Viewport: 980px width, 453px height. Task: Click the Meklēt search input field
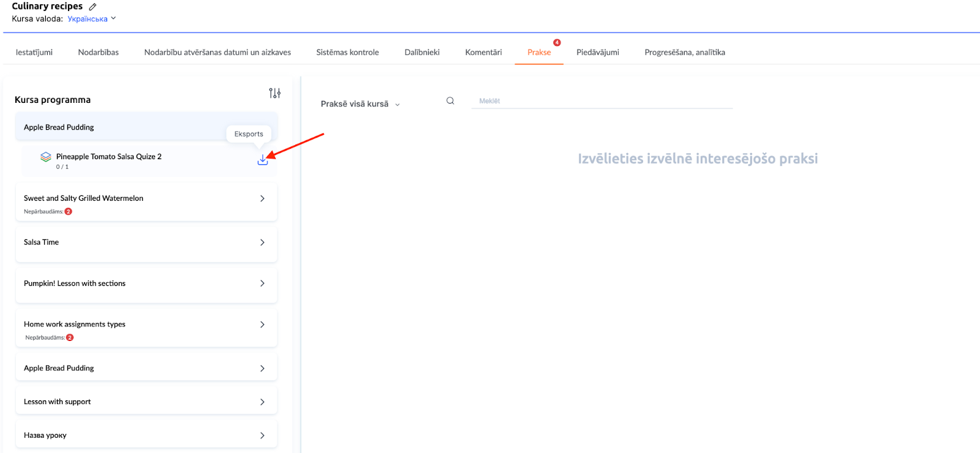[601, 101]
